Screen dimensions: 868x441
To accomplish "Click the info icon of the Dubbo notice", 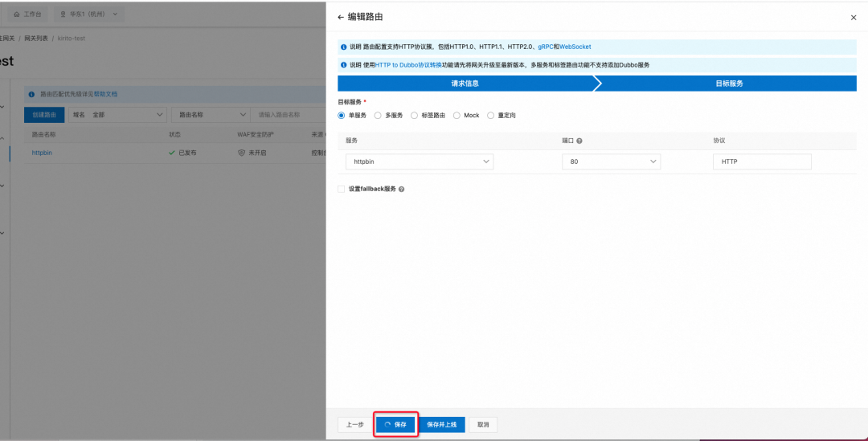I will coord(344,65).
